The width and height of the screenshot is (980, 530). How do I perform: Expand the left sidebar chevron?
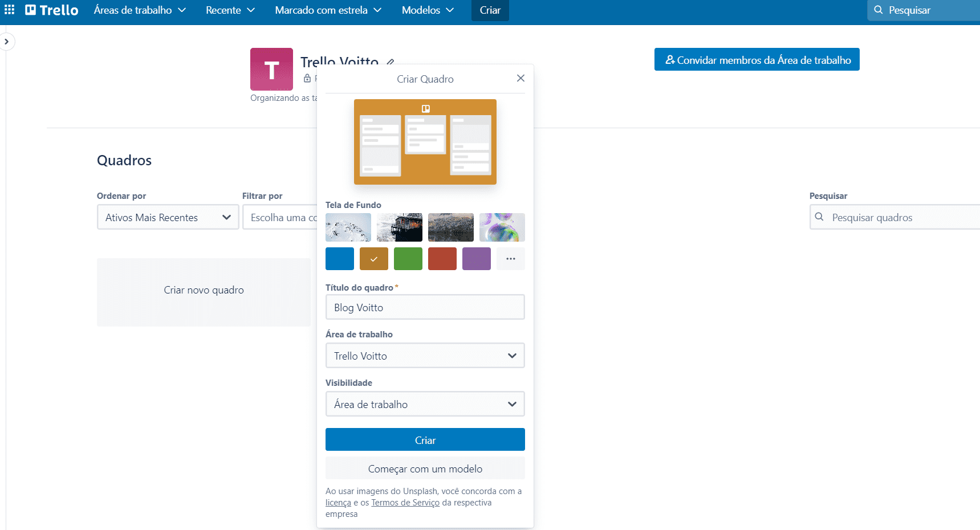[7, 42]
